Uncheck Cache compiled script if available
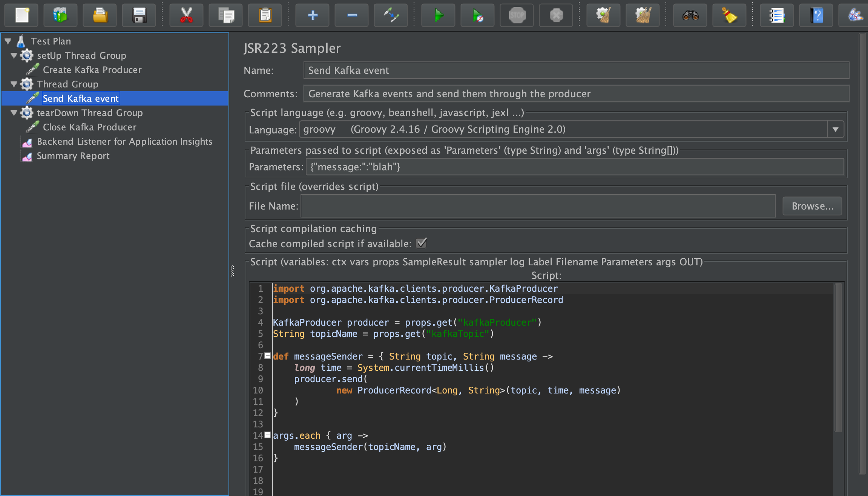Screen dimensions: 868x496 (422, 243)
